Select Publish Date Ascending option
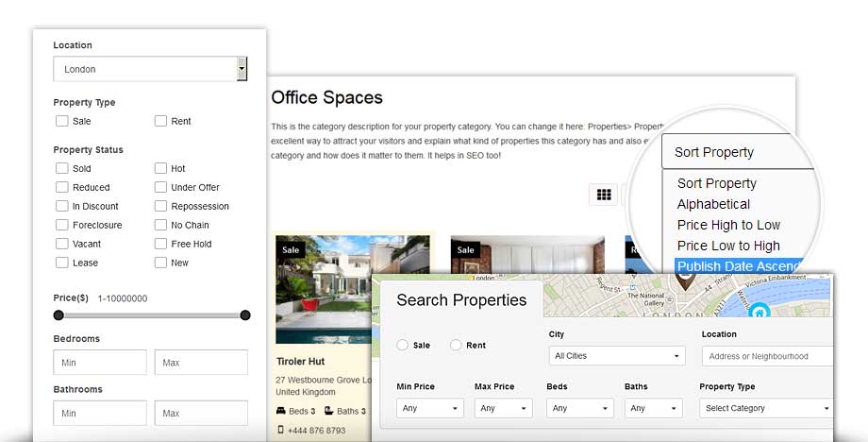This screenshot has height=442, width=868. [741, 266]
